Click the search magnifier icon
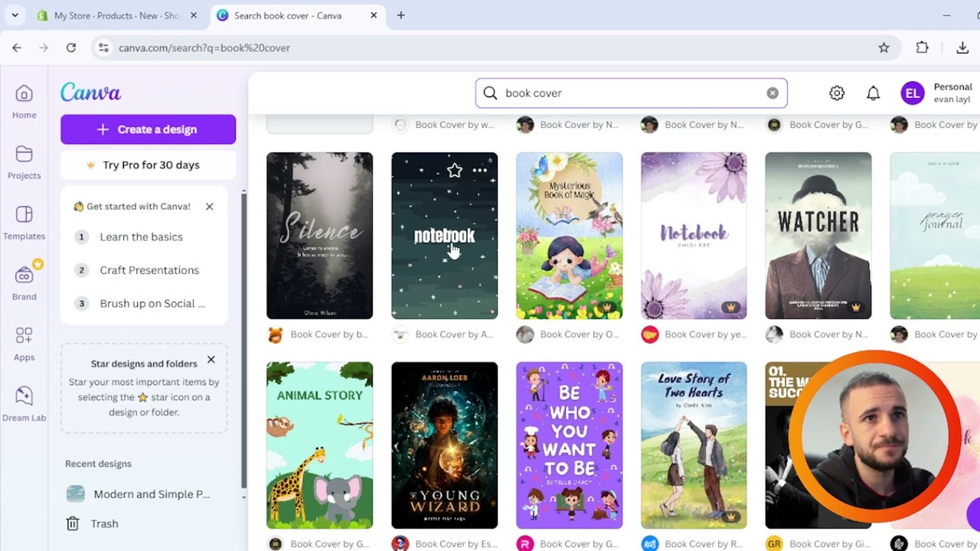The width and height of the screenshot is (980, 551). click(490, 93)
